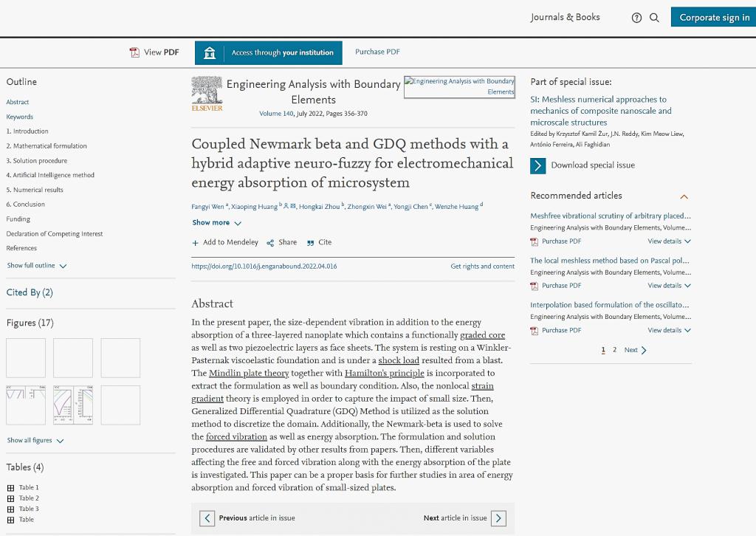Click the Download special issue arrow icon

(x=538, y=165)
